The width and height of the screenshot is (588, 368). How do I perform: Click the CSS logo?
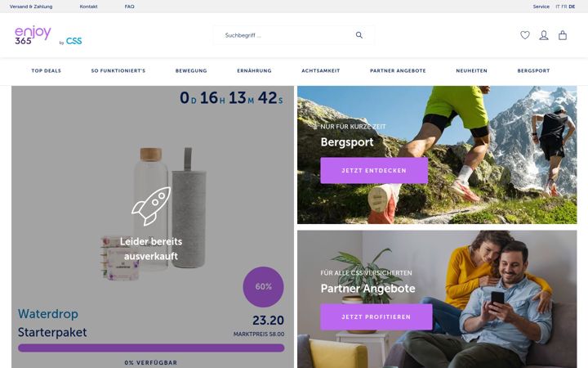point(73,41)
